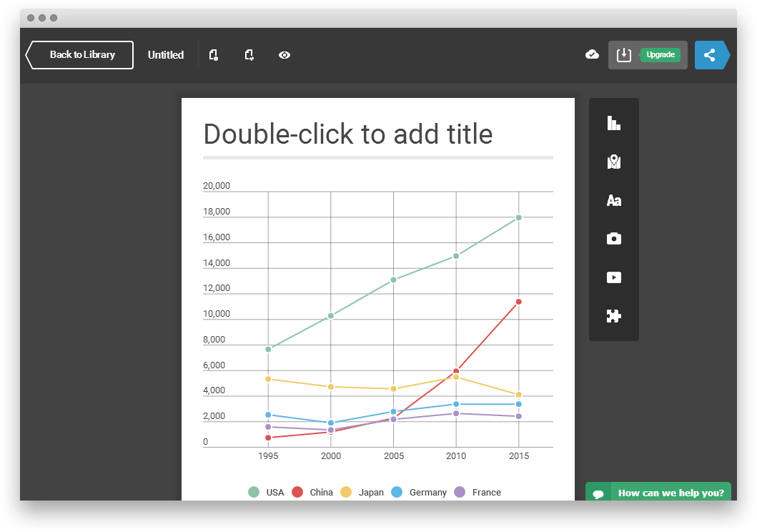Toggle preview with the eye icon
The image size is (757, 532).
[285, 55]
